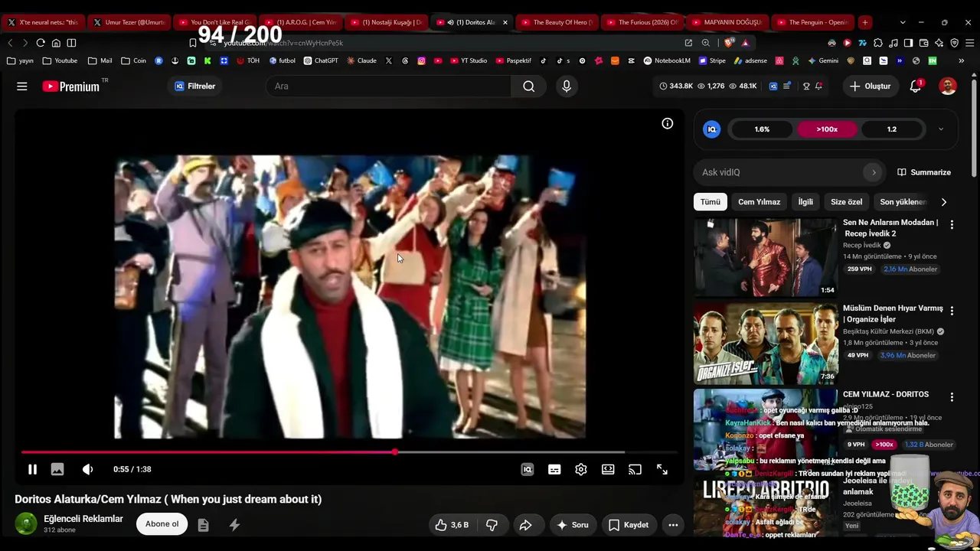
Task: Click the Oluştur create button
Action: 870,86
